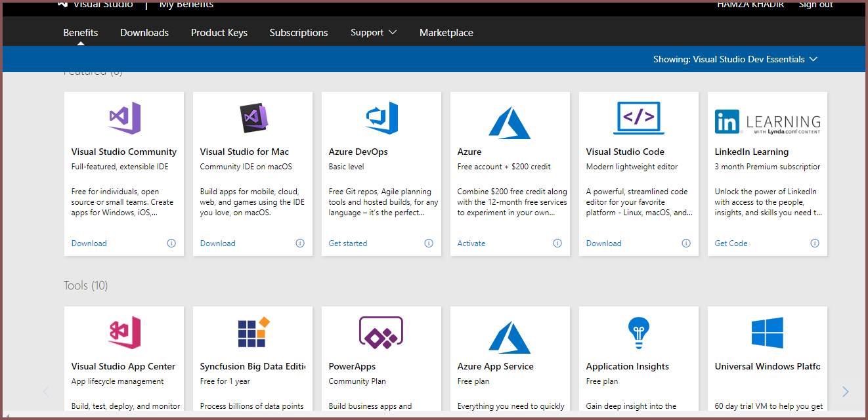Open info for Visual Studio for Mac card

pyautogui.click(x=300, y=243)
